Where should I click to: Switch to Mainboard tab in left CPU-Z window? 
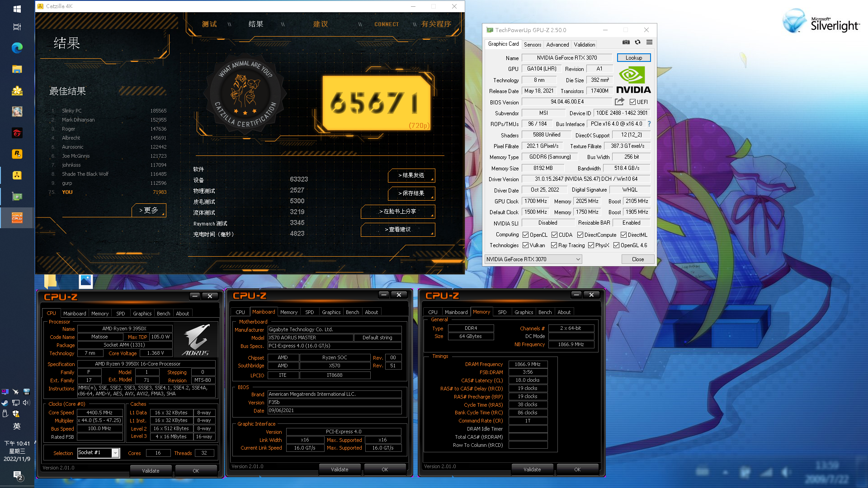click(75, 313)
